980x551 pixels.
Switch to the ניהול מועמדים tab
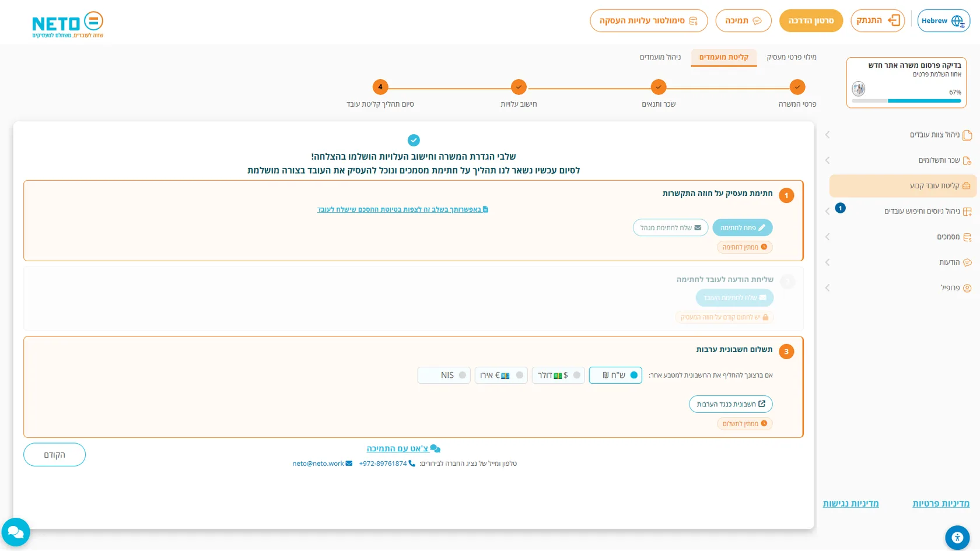point(660,57)
